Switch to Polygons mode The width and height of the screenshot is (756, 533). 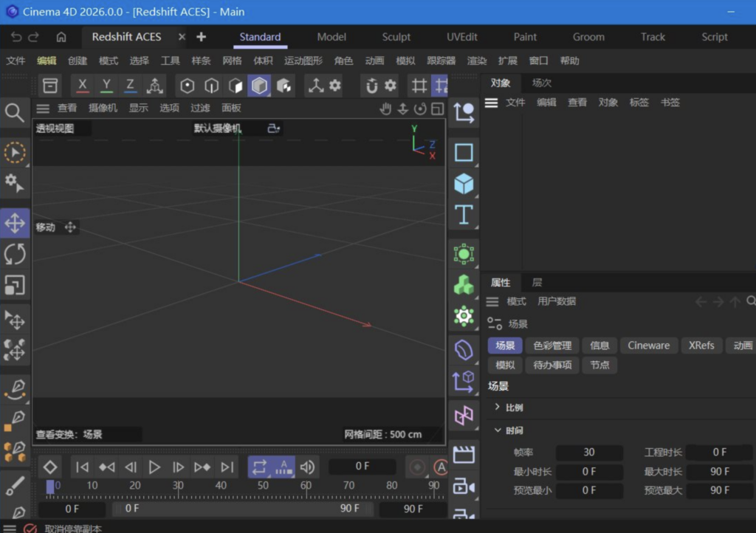pos(236,86)
